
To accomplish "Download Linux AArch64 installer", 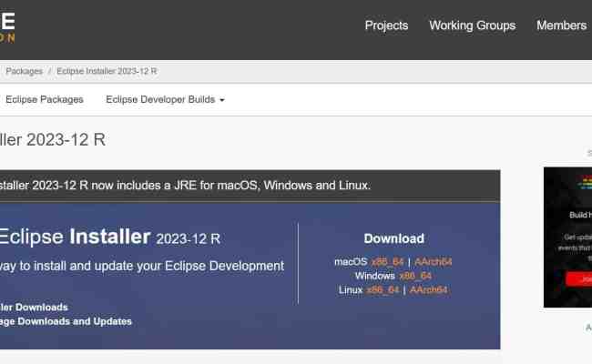I will click(429, 289).
